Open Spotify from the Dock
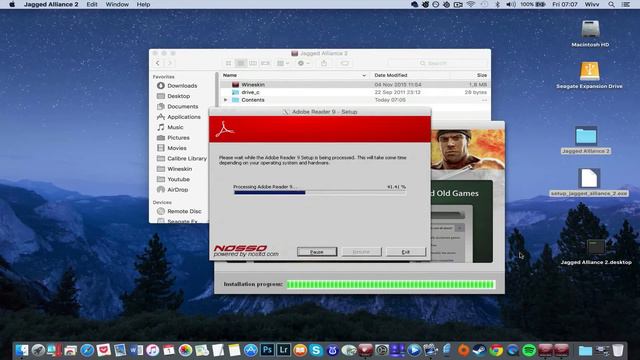 coord(529,350)
